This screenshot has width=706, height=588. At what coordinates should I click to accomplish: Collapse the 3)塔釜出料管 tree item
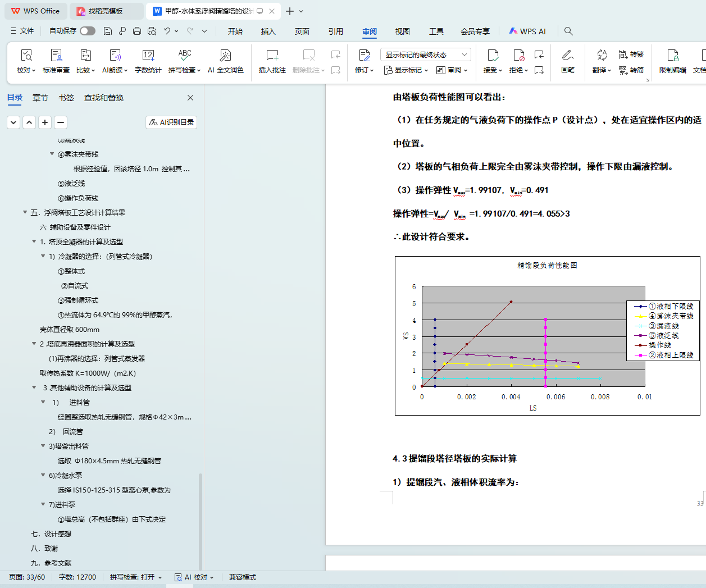point(43,446)
